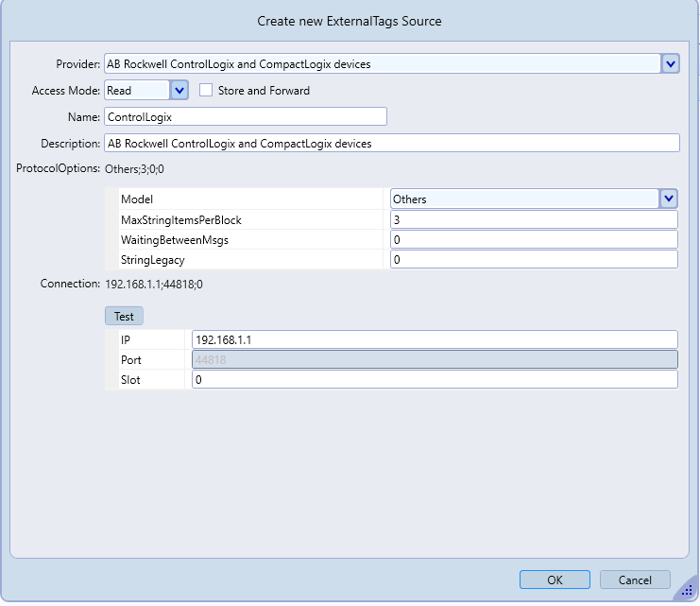Select the MaxStringItemsPerBlock property label
The height and width of the screenshot is (606, 700).
(x=181, y=219)
